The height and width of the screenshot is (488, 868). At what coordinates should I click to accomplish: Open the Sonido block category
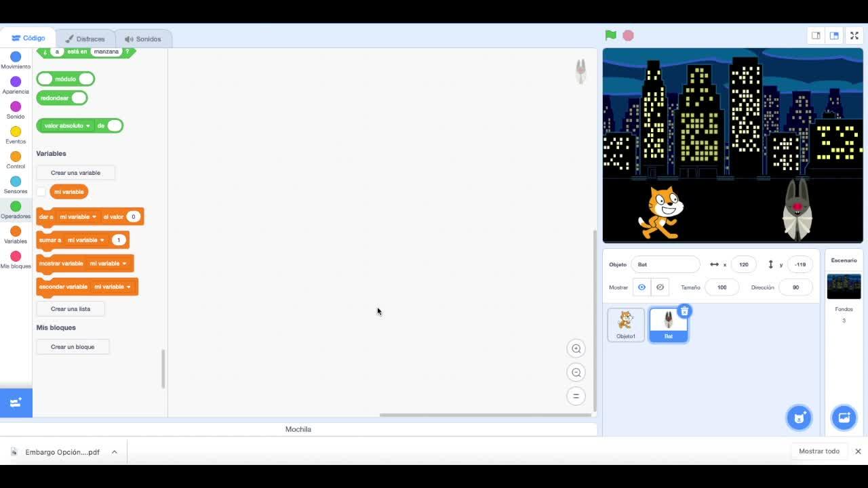(16, 110)
